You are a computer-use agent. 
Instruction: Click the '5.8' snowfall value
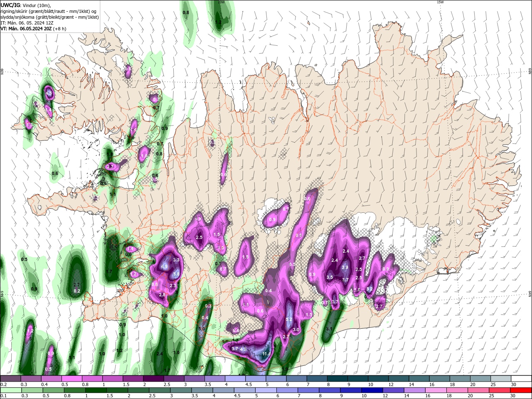point(176,274)
